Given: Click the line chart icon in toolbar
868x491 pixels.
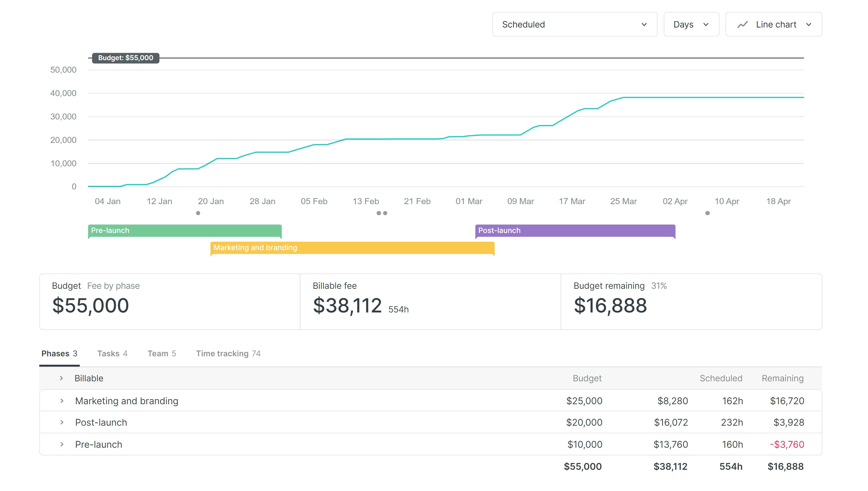Looking at the screenshot, I should tap(741, 24).
